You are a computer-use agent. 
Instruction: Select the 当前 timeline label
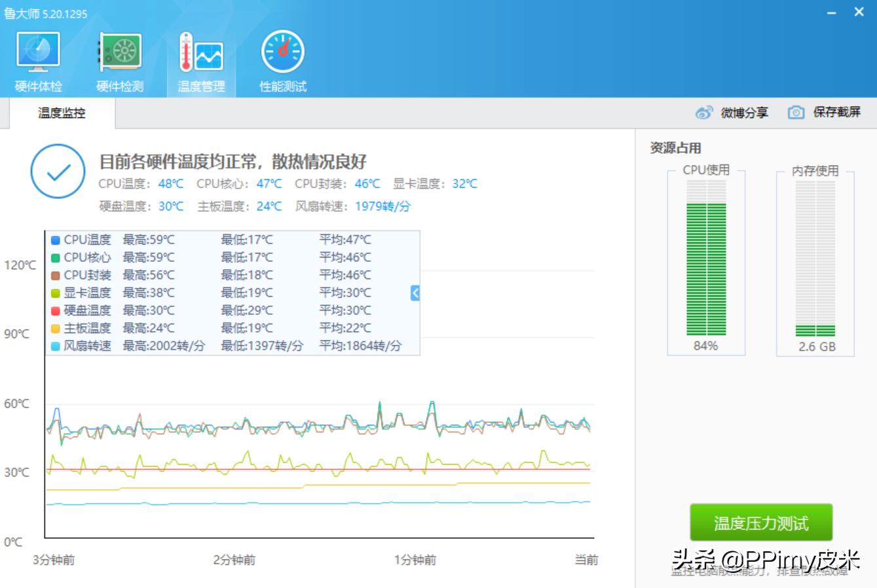587,560
